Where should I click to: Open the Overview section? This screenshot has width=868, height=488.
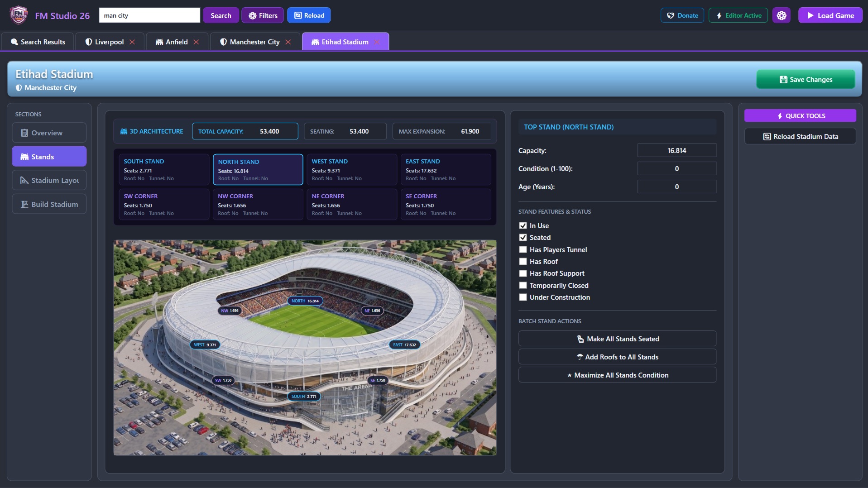49,133
